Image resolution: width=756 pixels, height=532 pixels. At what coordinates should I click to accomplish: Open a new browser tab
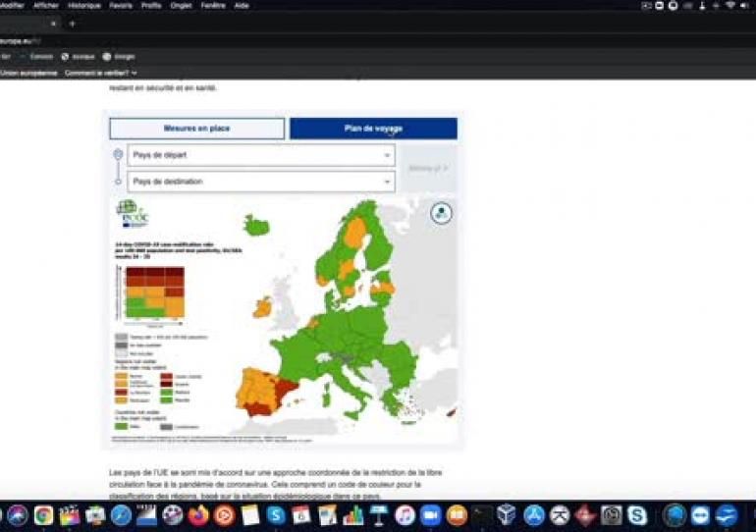[73, 24]
